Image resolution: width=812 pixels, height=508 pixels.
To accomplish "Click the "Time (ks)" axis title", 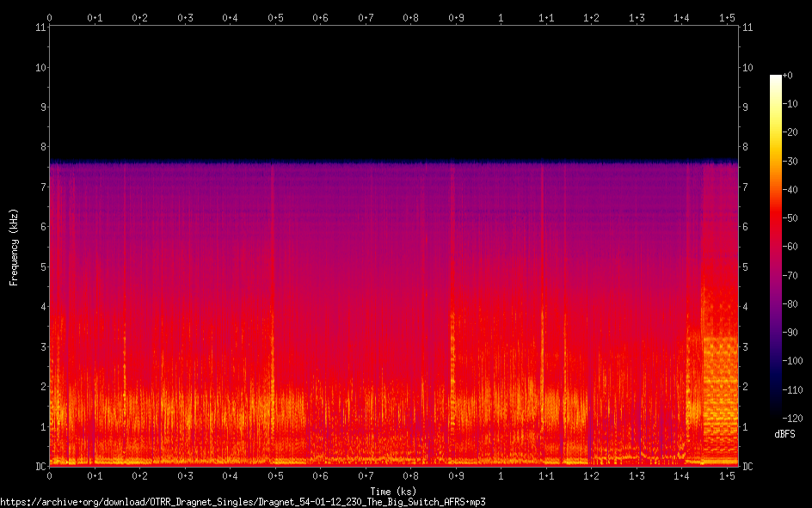I will [395, 492].
